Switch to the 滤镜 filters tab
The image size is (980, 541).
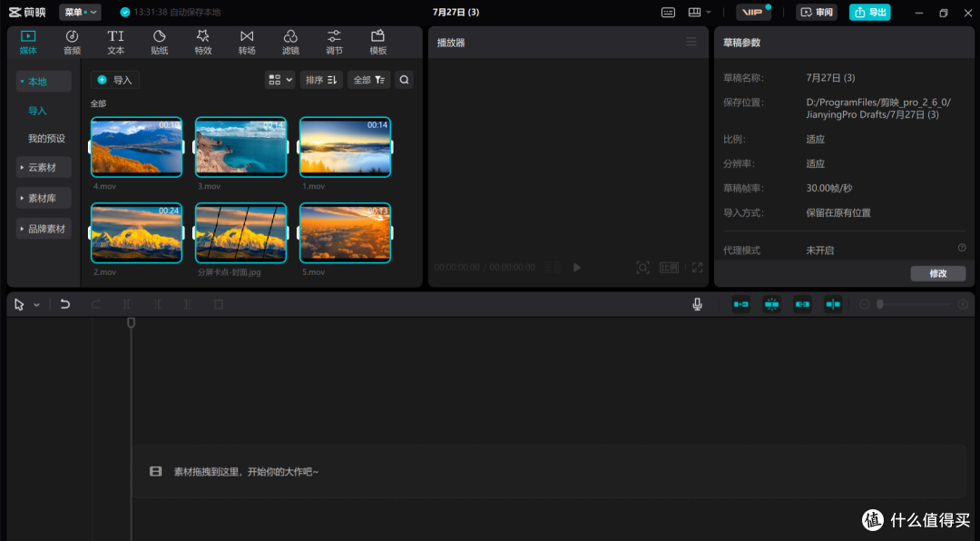pyautogui.click(x=290, y=43)
